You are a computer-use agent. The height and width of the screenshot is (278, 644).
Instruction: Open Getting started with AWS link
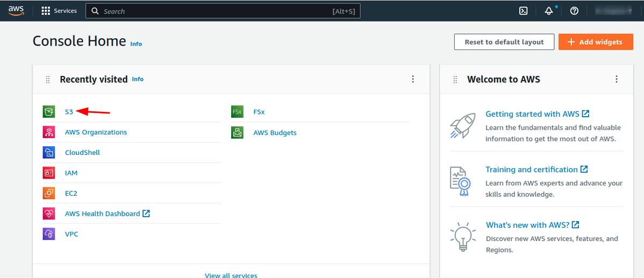[x=537, y=114]
